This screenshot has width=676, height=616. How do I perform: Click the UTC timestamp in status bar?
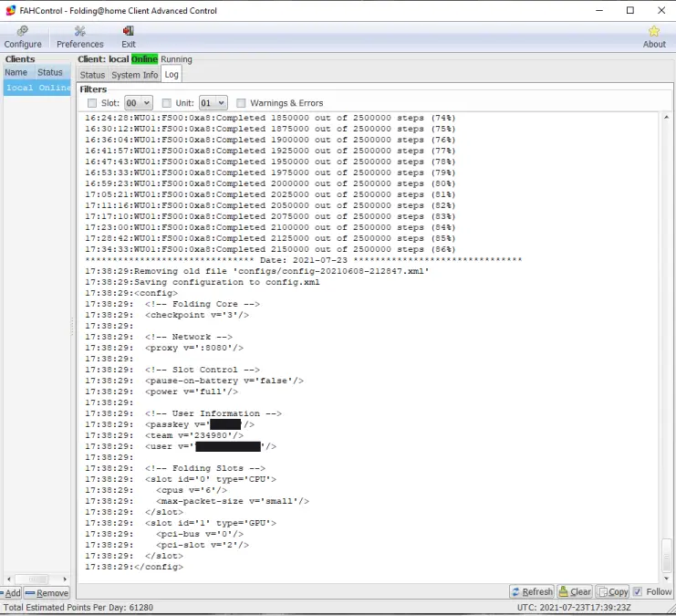pyautogui.click(x=574, y=608)
